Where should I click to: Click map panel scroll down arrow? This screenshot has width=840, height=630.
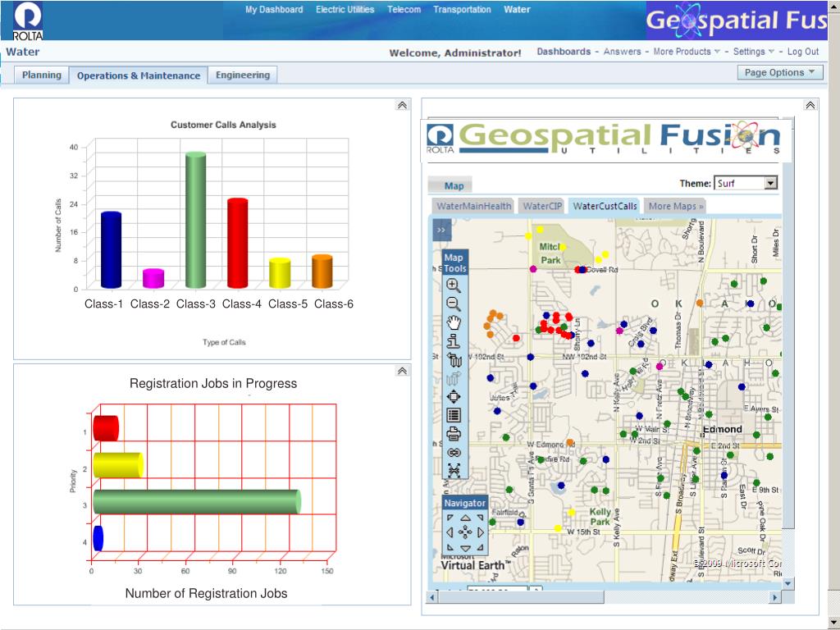click(787, 583)
